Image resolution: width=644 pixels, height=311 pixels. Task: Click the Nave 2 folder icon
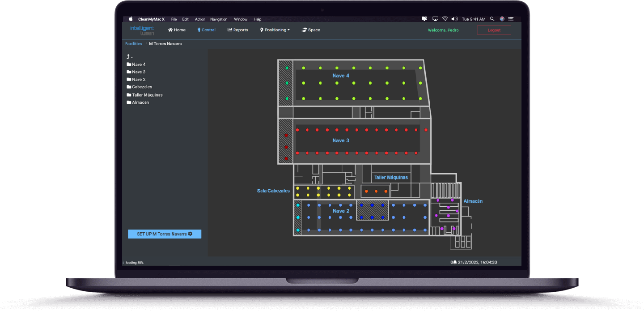pyautogui.click(x=129, y=79)
